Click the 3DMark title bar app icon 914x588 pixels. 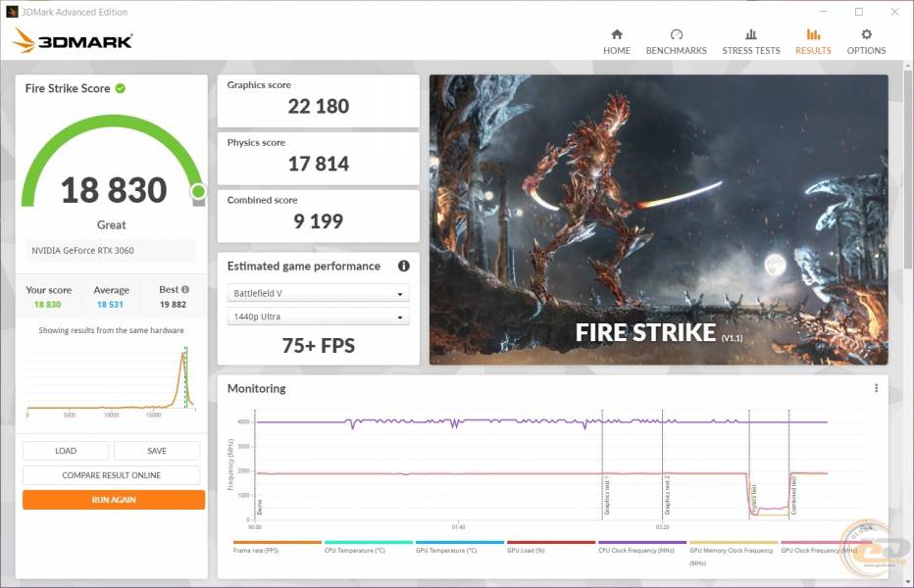12,12
